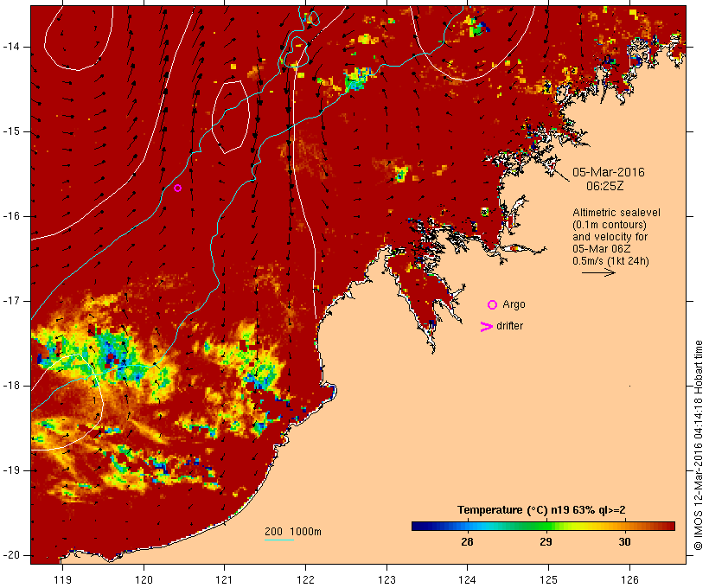This screenshot has width=709, height=588.
Task: Click latitude label -18
Action: pos(10,386)
